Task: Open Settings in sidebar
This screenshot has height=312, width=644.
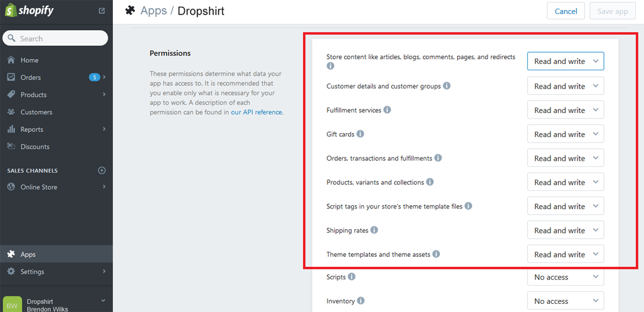Action: click(x=56, y=272)
